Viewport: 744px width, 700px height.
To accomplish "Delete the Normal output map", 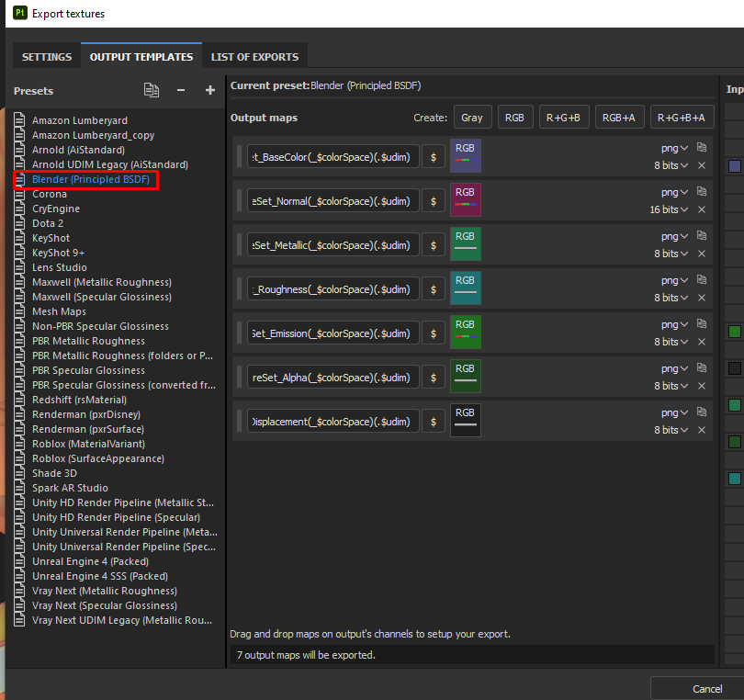I will 702,209.
